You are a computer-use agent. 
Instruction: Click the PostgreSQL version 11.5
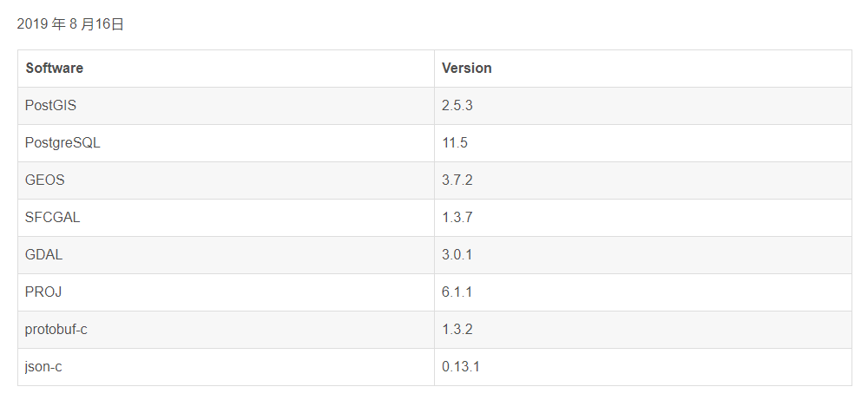pyautogui.click(x=455, y=142)
